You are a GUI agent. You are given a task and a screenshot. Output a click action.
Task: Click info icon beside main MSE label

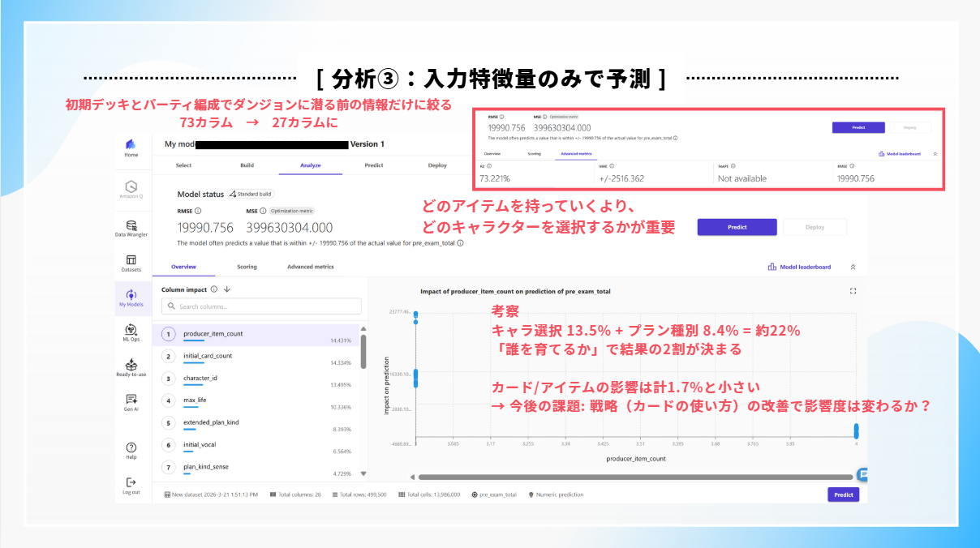[x=263, y=211]
